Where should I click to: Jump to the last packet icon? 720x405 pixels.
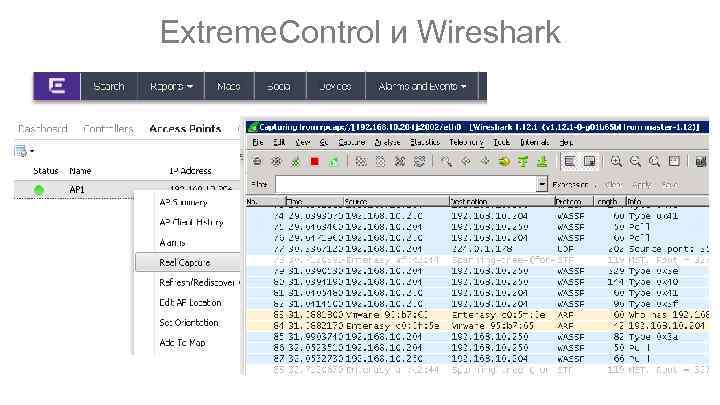pos(542,162)
